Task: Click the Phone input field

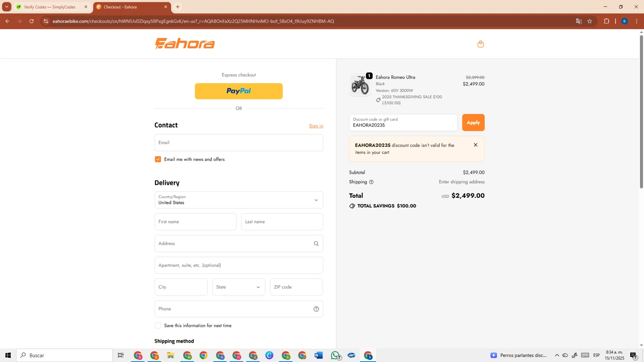Action: pyautogui.click(x=239, y=309)
